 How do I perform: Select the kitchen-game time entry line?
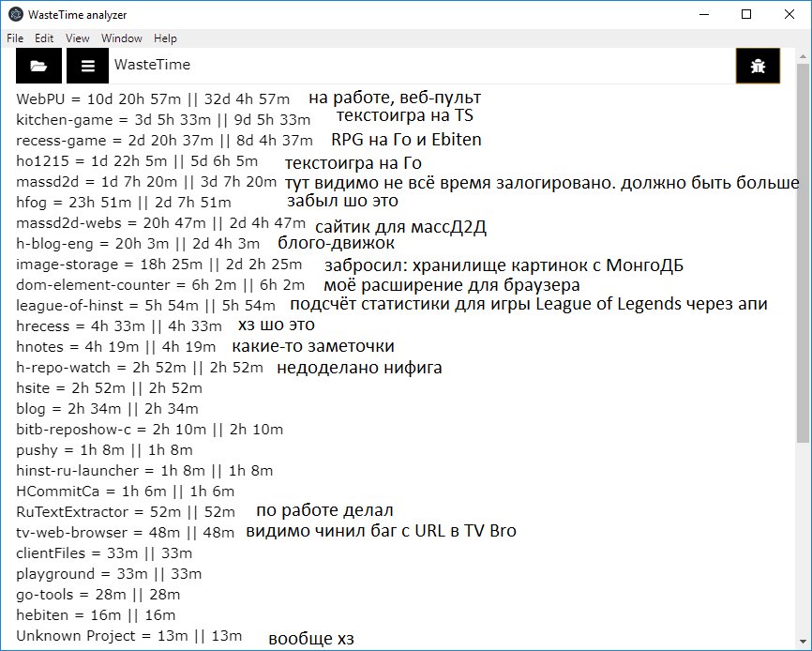coord(163,119)
